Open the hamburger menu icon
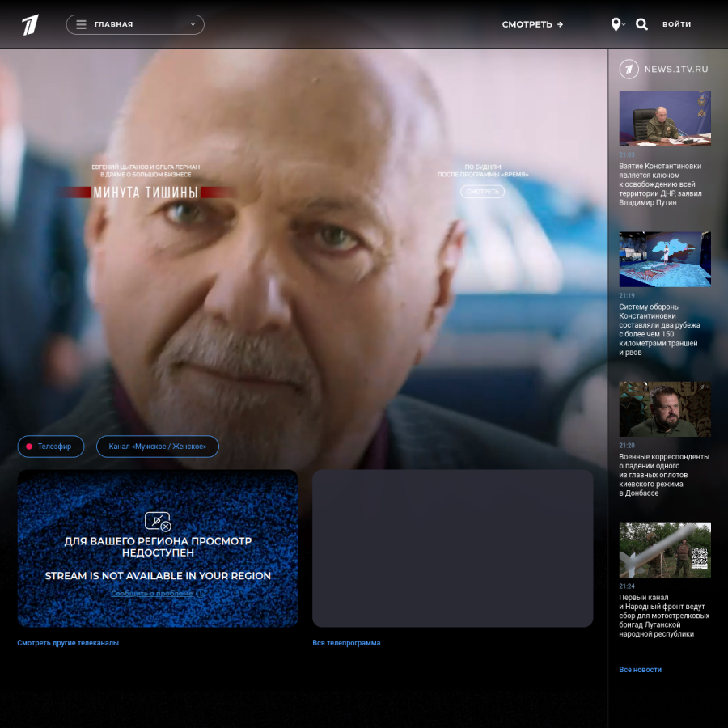This screenshot has height=728, width=728. (81, 24)
